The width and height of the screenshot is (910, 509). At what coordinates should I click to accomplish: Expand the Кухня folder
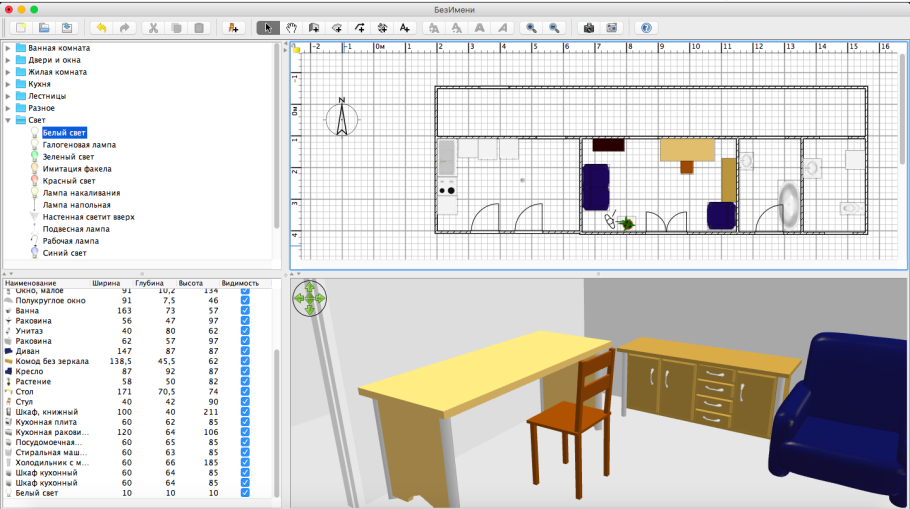click(x=10, y=84)
